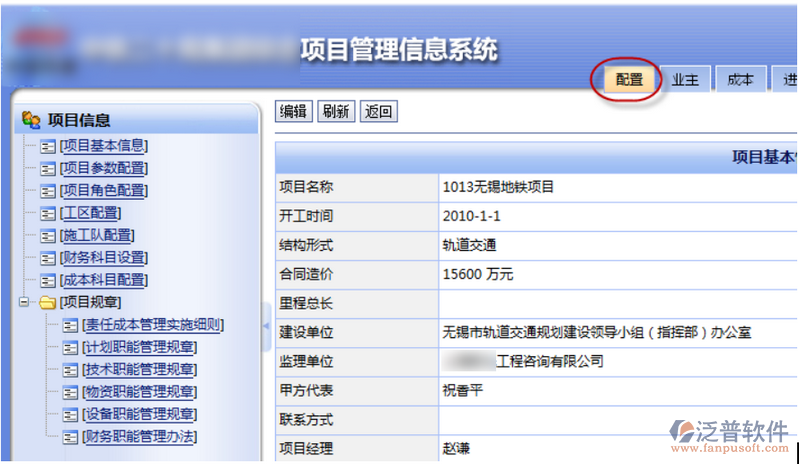Click the icon beside 财务科目设置

[47, 259]
